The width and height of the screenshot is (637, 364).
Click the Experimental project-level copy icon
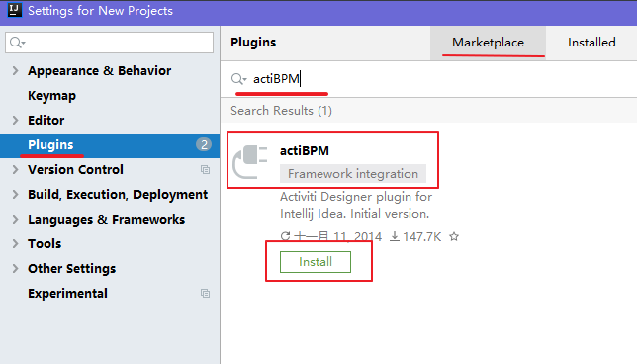[205, 294]
